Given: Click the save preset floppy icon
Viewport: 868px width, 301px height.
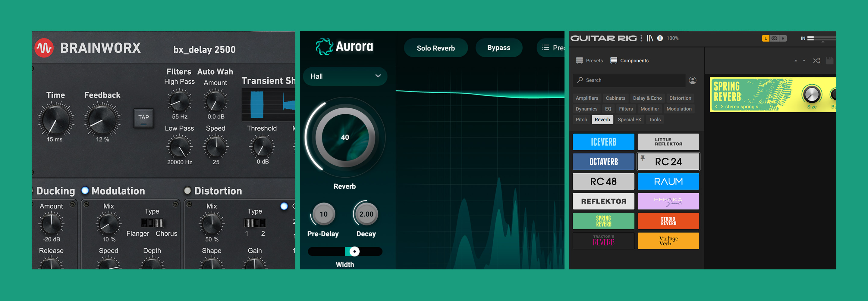Looking at the screenshot, I should 830,61.
